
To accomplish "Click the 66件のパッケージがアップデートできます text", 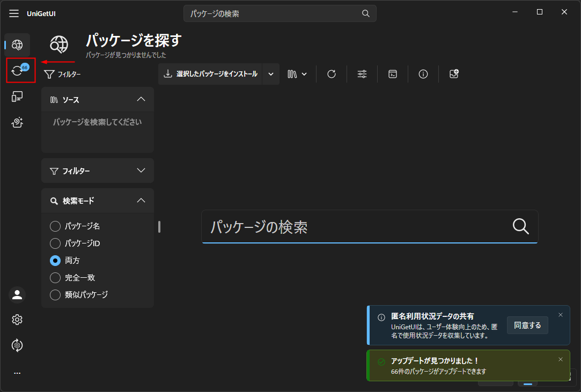I will pyautogui.click(x=438, y=371).
